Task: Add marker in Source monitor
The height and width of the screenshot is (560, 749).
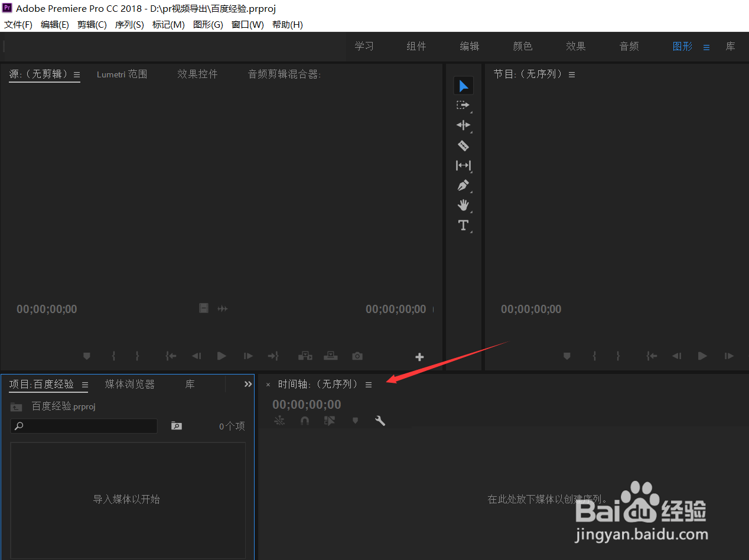Action: pyautogui.click(x=87, y=356)
